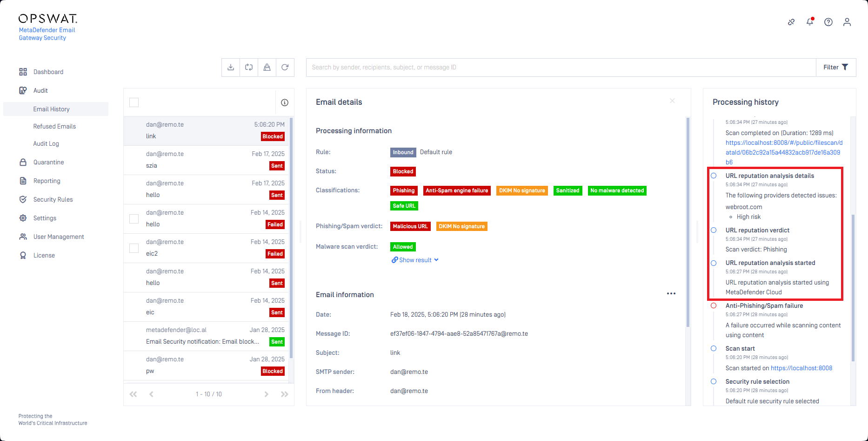Click the reprocess emails toolbar icon
868x441 pixels.
(249, 68)
